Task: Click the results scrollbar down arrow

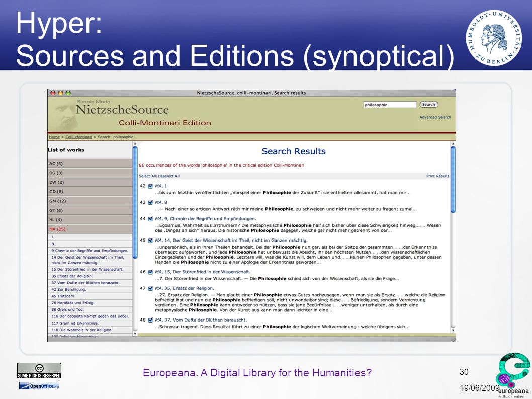Action: 453,330
